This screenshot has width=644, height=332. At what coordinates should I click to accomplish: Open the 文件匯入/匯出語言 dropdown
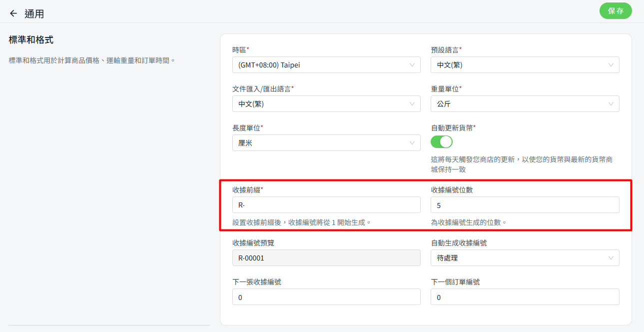326,104
